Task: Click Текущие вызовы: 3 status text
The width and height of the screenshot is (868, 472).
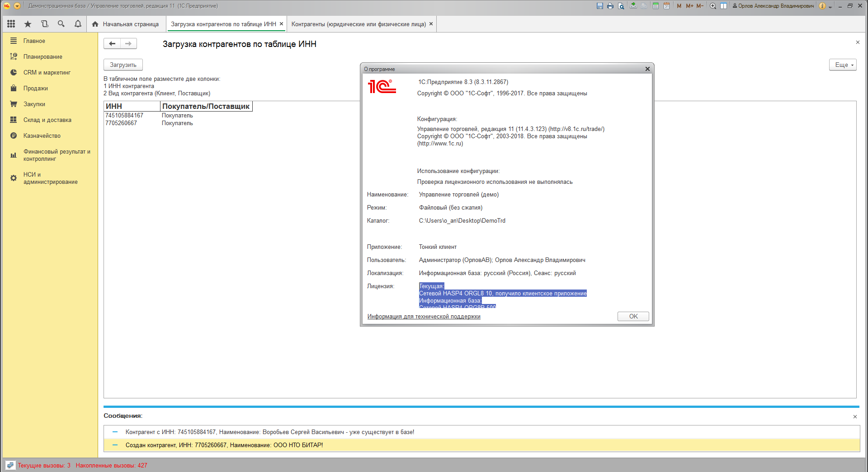Action: tap(44, 465)
